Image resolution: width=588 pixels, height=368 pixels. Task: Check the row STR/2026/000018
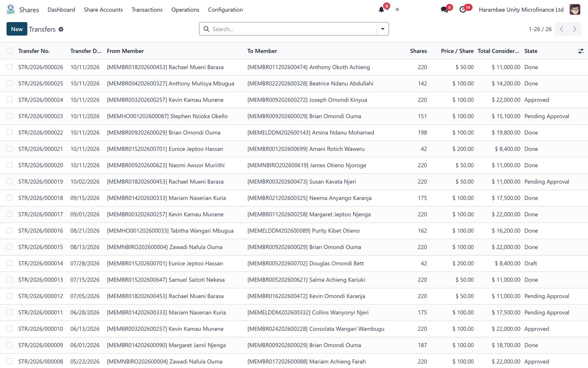coord(10,198)
